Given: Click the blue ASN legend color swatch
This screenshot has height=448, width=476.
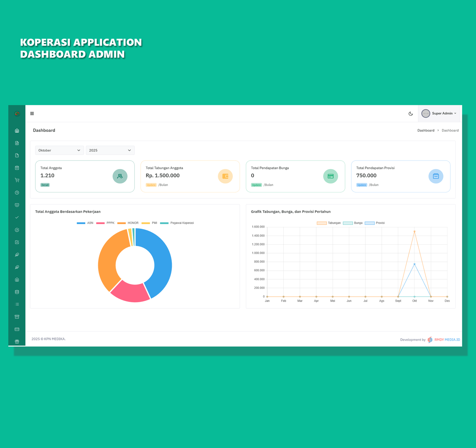Looking at the screenshot, I should pos(81,223).
